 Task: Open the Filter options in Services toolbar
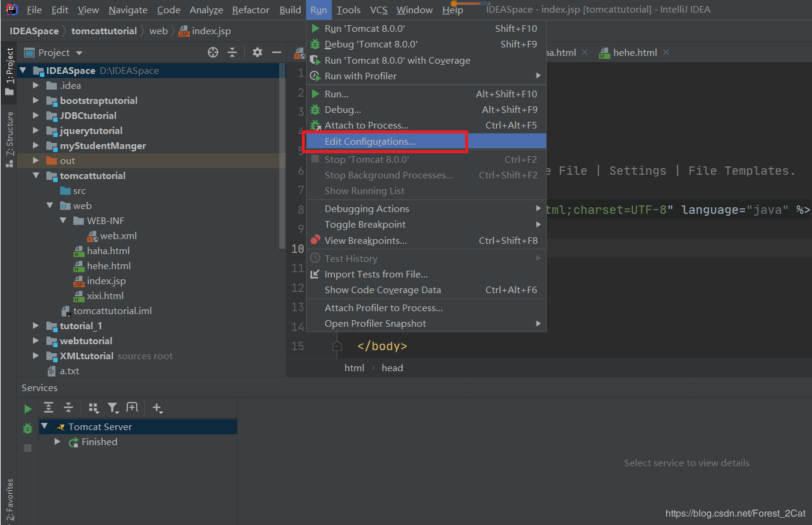[x=113, y=408]
